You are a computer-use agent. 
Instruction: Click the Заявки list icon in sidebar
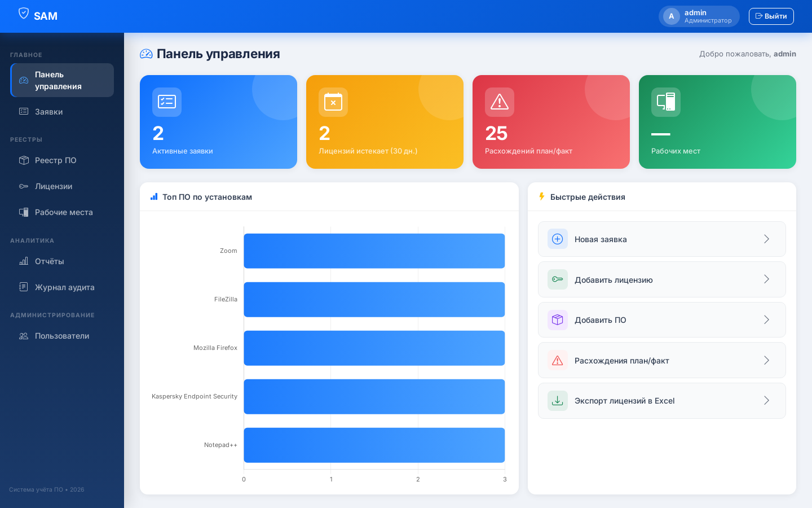click(24, 112)
